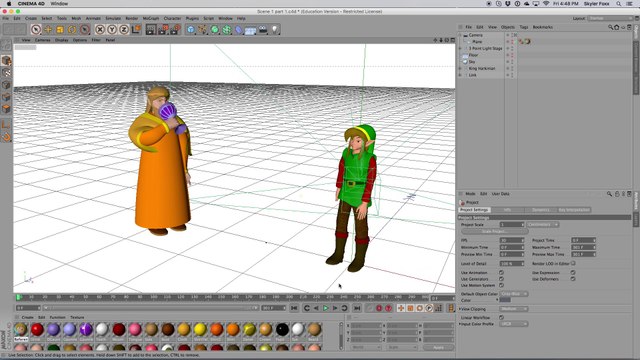This screenshot has width=640, height=360.
Task: Add a Cube primitive object
Action: [x=191, y=29]
